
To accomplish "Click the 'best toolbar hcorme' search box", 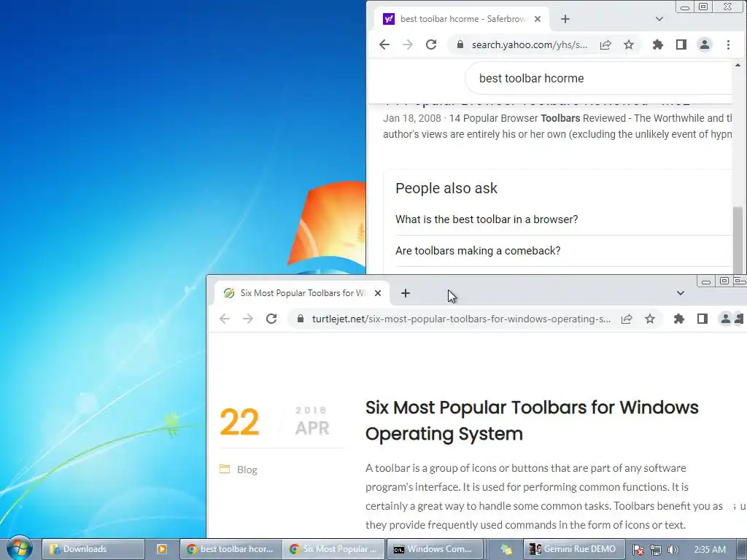I will (x=598, y=78).
